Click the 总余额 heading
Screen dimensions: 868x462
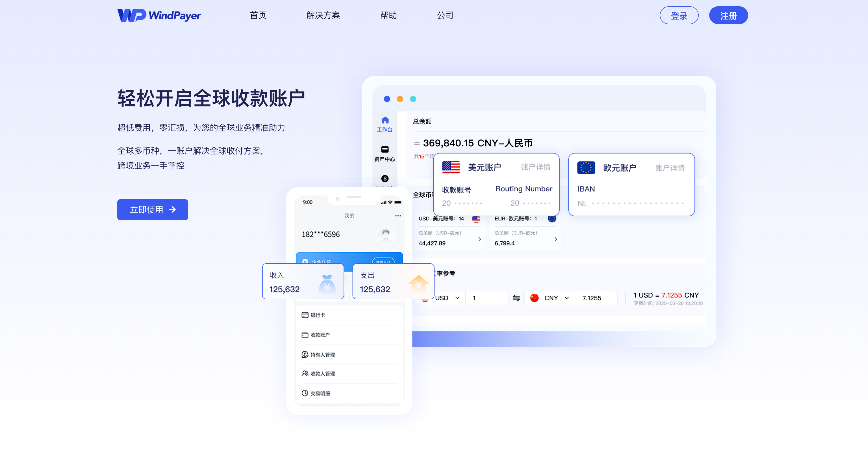click(422, 121)
